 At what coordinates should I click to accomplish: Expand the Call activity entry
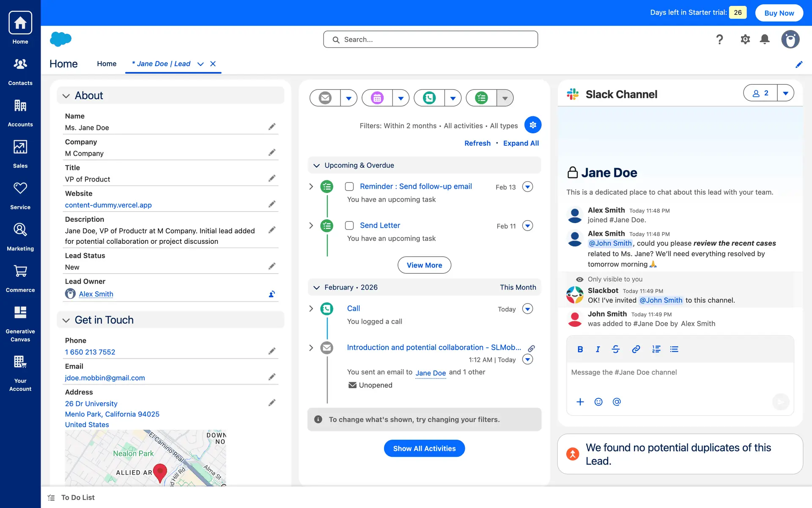[311, 309]
